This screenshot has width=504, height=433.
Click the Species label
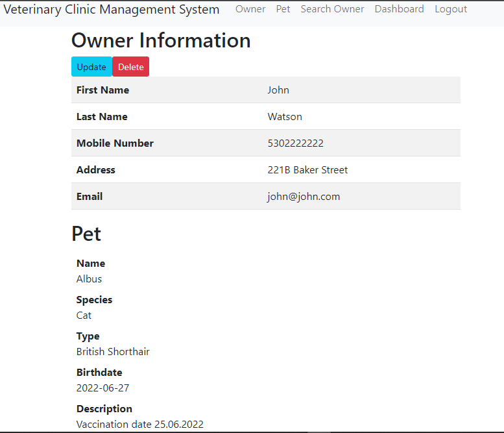coord(94,300)
